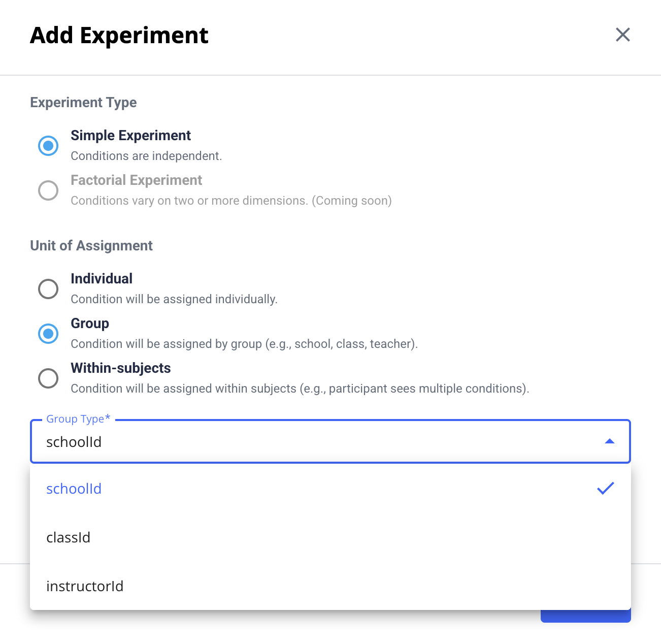
Task: Pick the Within-subjects radio circle
Action: [48, 378]
